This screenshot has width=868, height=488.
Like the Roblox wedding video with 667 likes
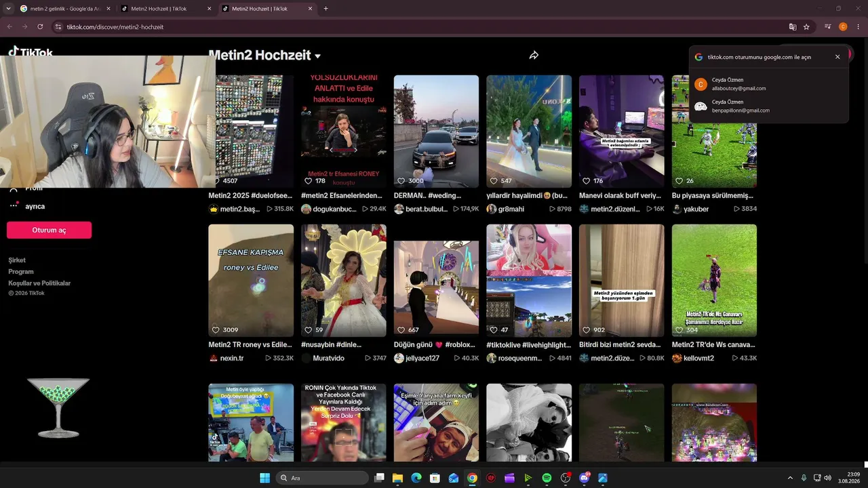[x=401, y=330]
